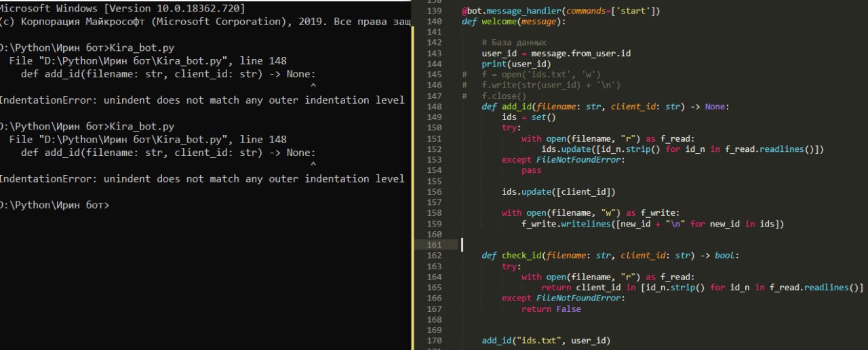868x350 pixels.
Task: Click 'except FileNotFoundError:' on line 166
Action: 564,298
